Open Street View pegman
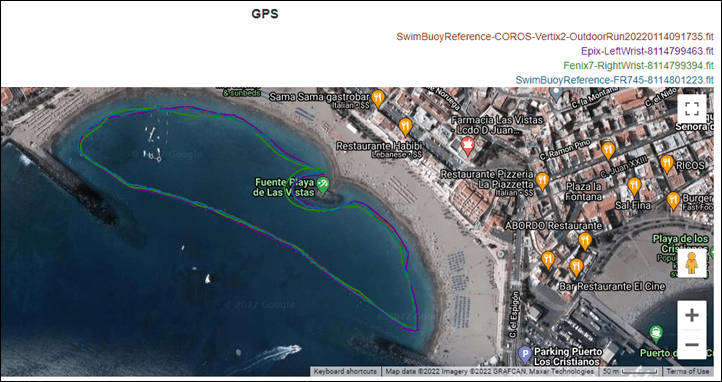Screen dimensions: 722x382 click(x=692, y=264)
